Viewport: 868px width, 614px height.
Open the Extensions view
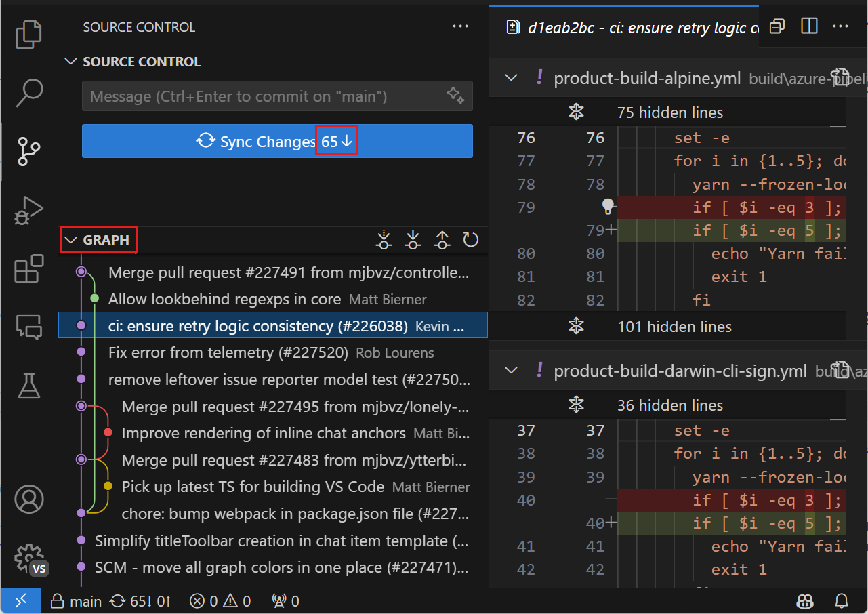pyautogui.click(x=28, y=269)
